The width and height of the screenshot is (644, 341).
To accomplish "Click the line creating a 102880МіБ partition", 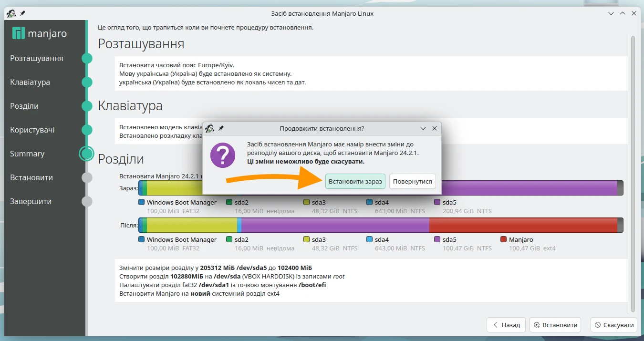I will click(232, 276).
